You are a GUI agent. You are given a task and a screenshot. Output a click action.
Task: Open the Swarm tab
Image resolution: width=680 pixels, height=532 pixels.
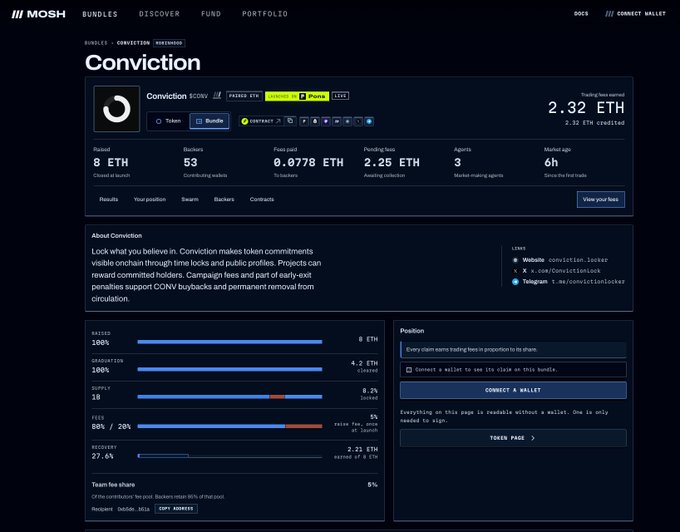pos(190,199)
